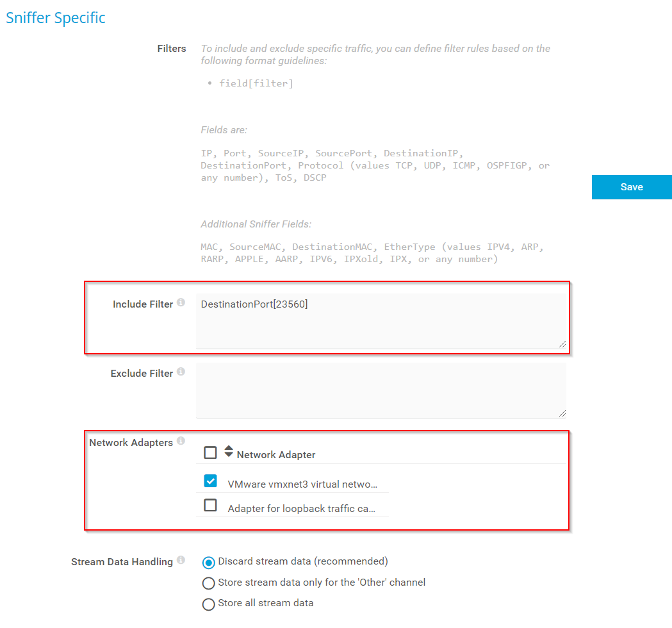Enable the loopback traffic adapter checkbox
This screenshot has height=628, width=672.
(210, 506)
